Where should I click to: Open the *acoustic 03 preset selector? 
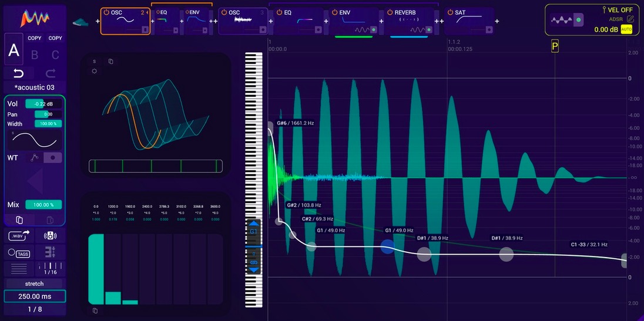pos(35,87)
